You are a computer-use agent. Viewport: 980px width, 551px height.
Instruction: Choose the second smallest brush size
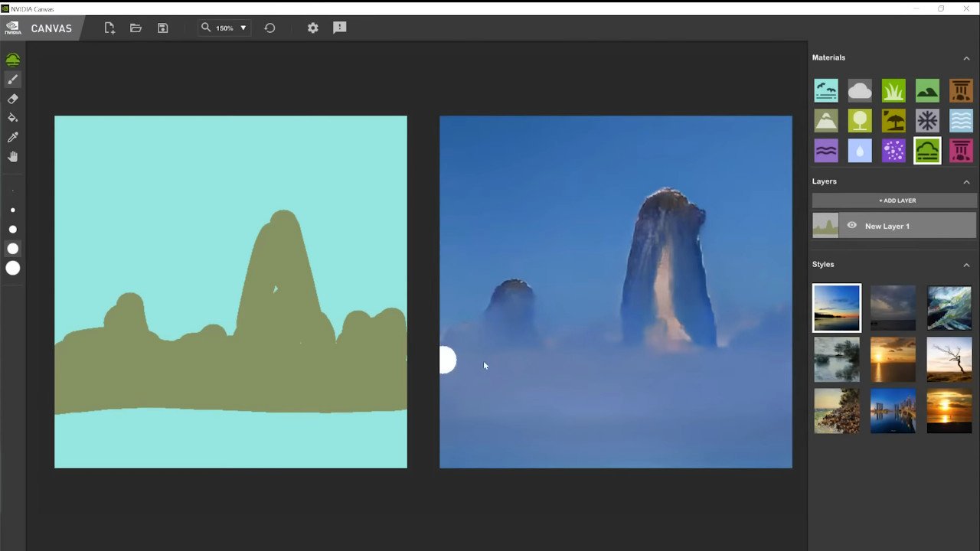pyautogui.click(x=12, y=210)
